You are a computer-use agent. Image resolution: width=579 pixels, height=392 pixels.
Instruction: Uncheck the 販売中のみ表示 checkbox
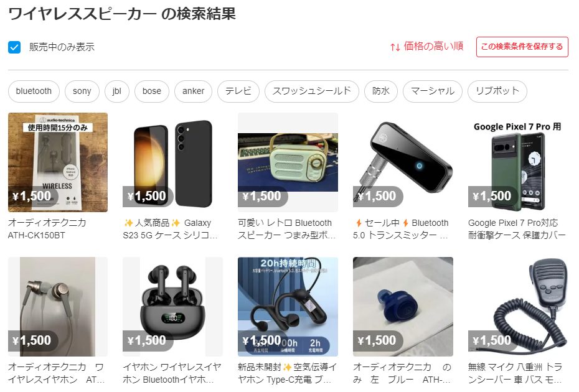14,47
